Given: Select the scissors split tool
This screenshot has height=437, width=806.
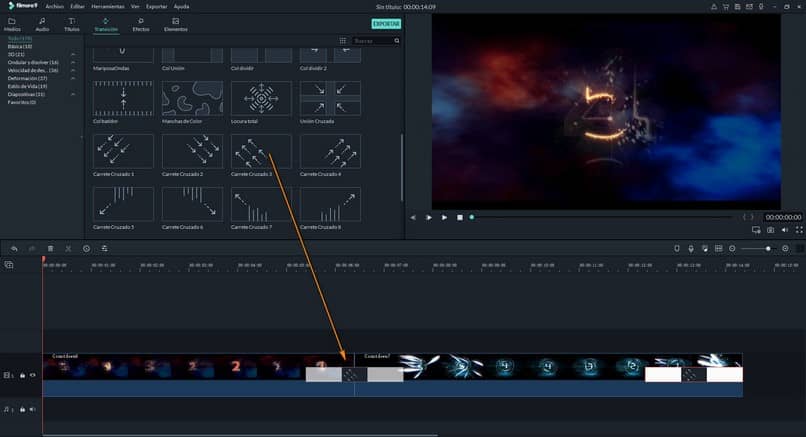Looking at the screenshot, I should tap(68, 249).
